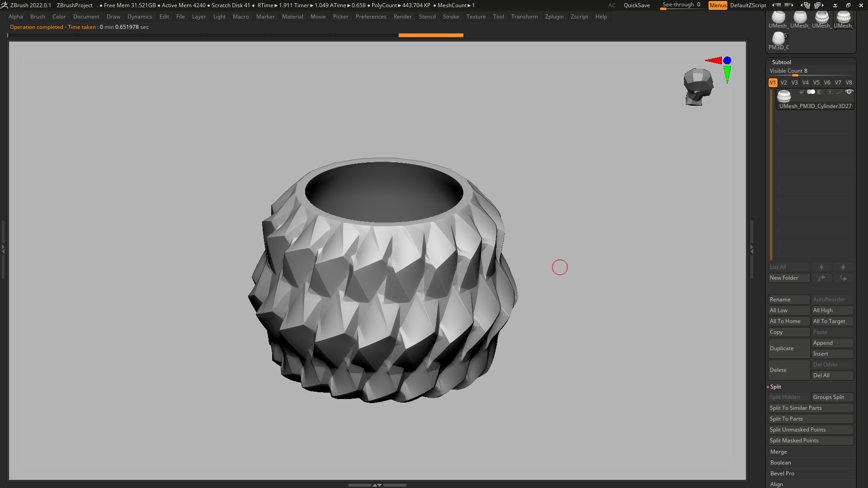This screenshot has height=488, width=868.
Task: Toggle the Menus button in title bar
Action: (717, 5)
